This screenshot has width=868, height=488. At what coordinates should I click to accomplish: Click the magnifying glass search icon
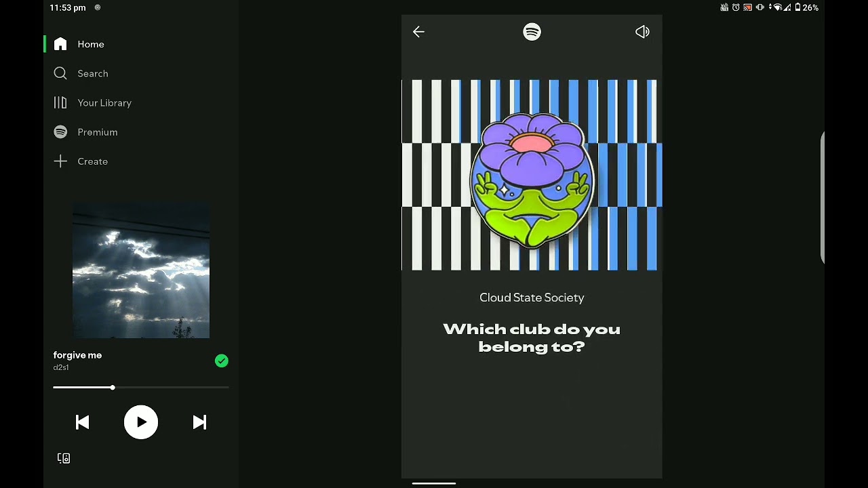[60, 73]
